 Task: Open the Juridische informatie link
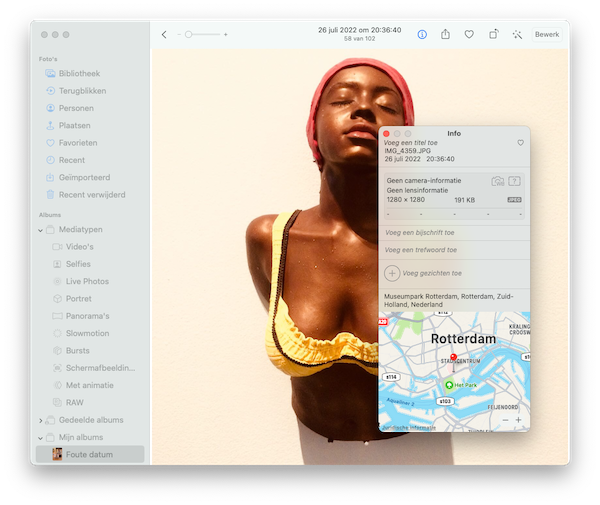[409, 428]
